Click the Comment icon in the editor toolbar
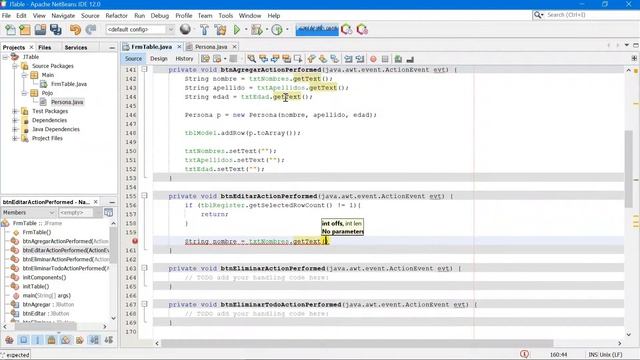 coord(398,59)
